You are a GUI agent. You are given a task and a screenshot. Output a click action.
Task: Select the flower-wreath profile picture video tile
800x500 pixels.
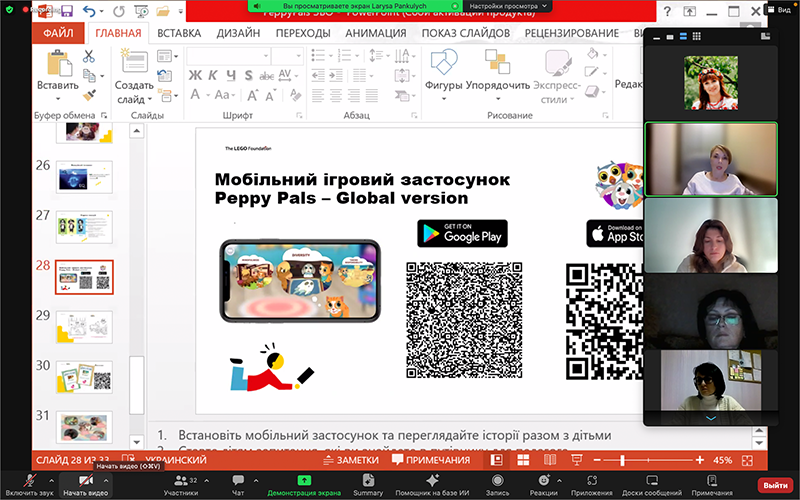(x=711, y=83)
